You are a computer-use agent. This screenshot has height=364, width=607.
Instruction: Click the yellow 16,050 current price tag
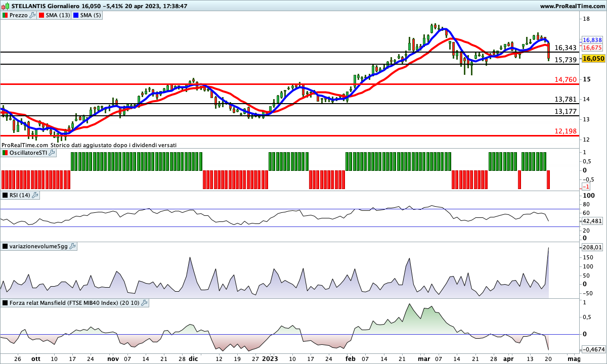click(x=593, y=59)
